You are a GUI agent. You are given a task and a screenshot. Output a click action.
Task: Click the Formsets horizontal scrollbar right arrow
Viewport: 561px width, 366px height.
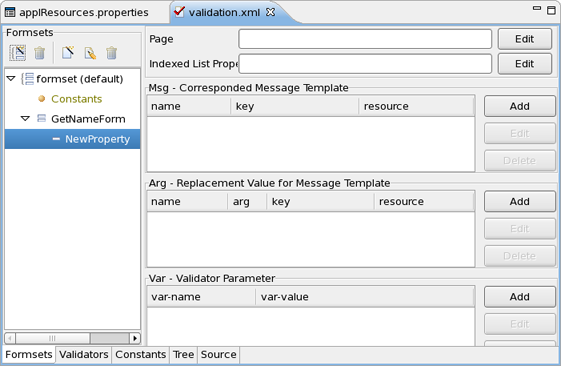tap(135, 338)
